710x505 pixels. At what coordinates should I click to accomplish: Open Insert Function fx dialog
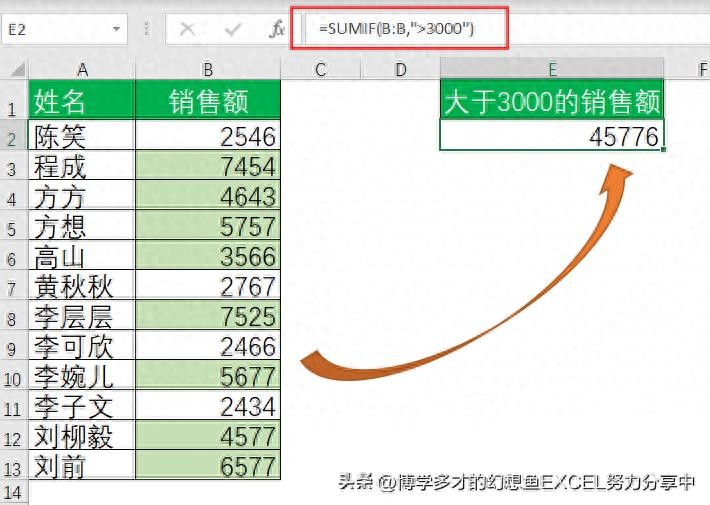tap(277, 29)
